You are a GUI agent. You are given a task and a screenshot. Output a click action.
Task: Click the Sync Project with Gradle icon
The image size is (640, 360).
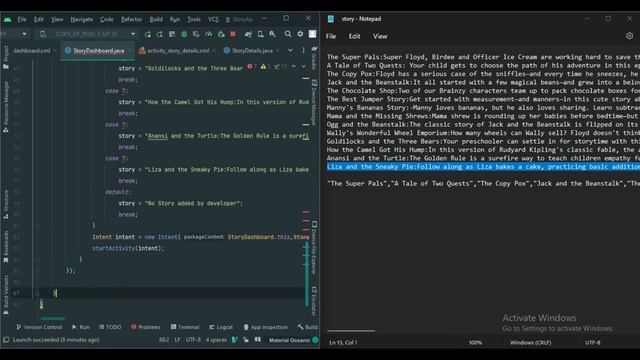point(248,34)
